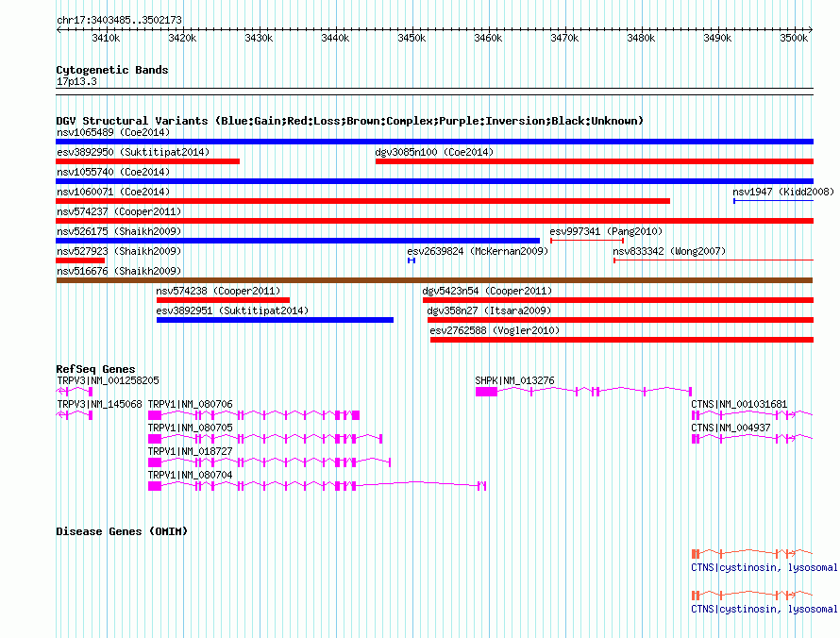The width and height of the screenshot is (840, 638).
Task: Open the esv2639824 (McKernan2009) label
Action: point(478,251)
